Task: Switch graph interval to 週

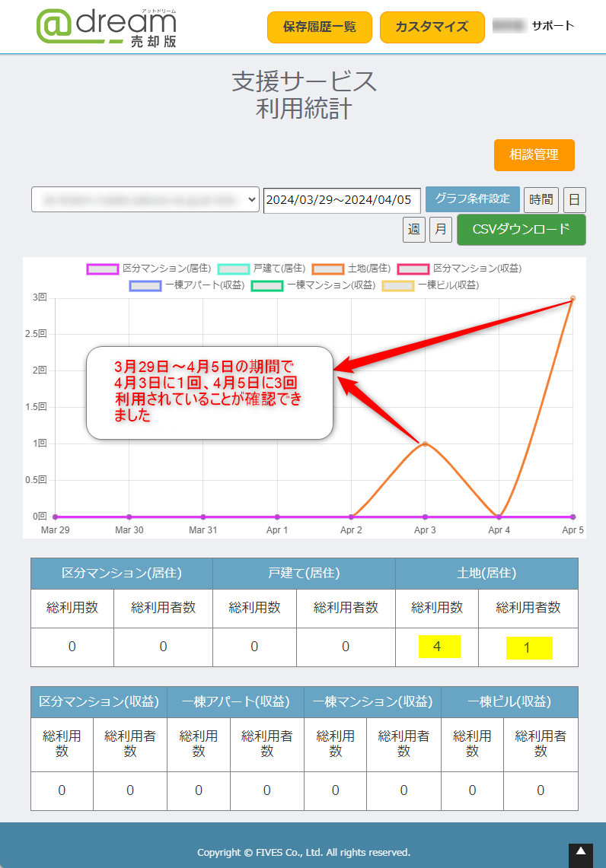Action: [413, 230]
